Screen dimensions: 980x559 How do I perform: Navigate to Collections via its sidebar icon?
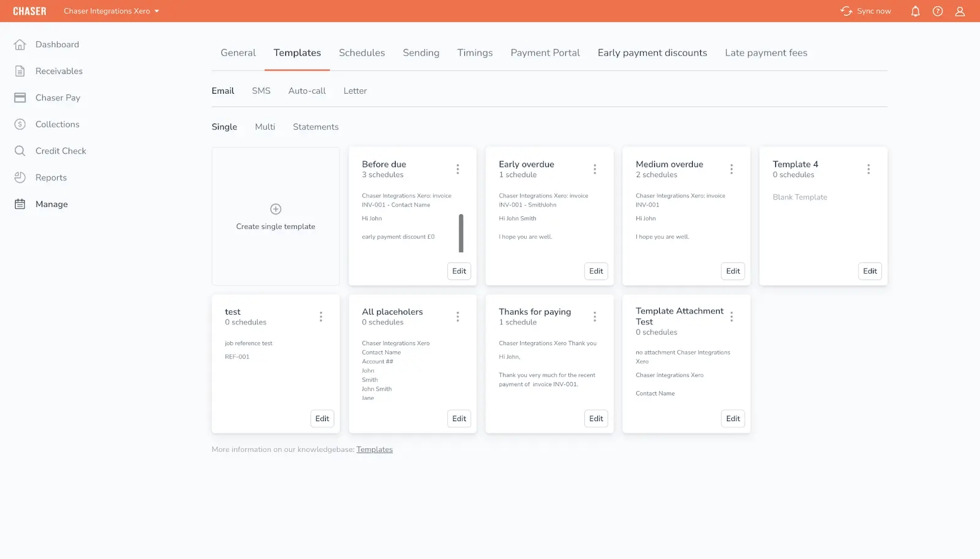coord(20,124)
